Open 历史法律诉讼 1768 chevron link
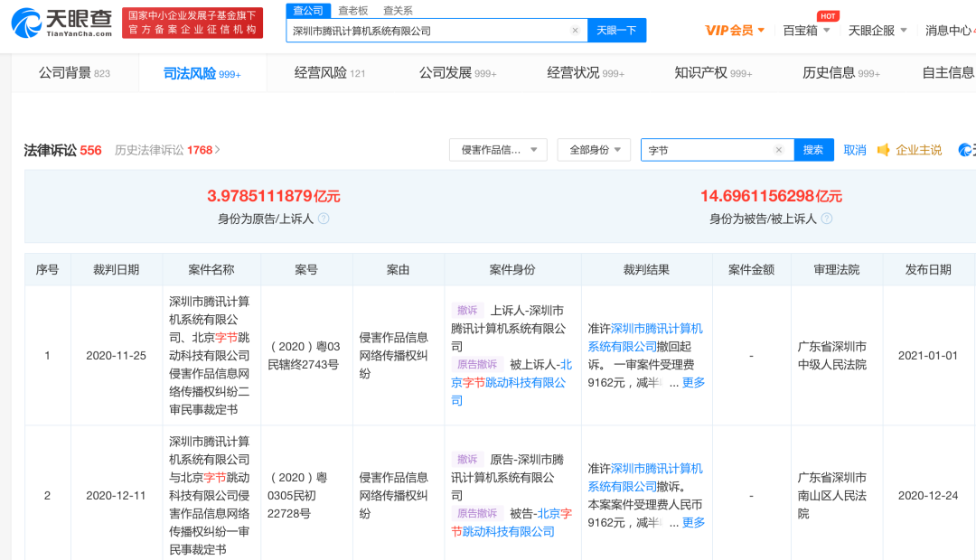 point(167,150)
